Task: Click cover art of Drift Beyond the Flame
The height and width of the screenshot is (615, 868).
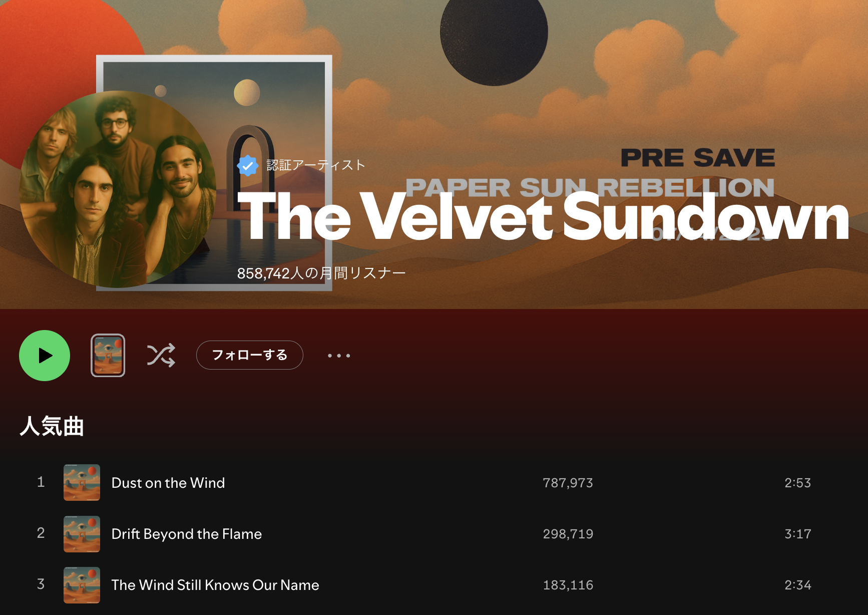Action: 82,534
